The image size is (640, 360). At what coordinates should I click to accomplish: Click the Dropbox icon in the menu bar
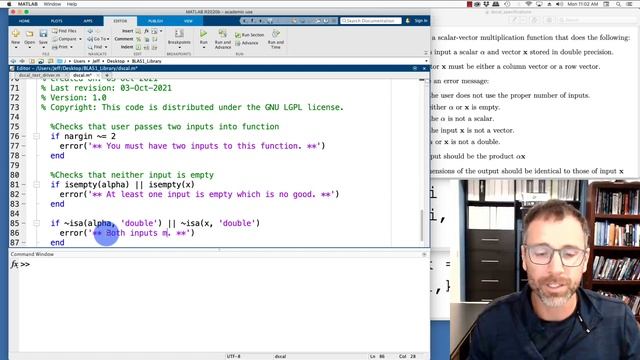[486, 4]
